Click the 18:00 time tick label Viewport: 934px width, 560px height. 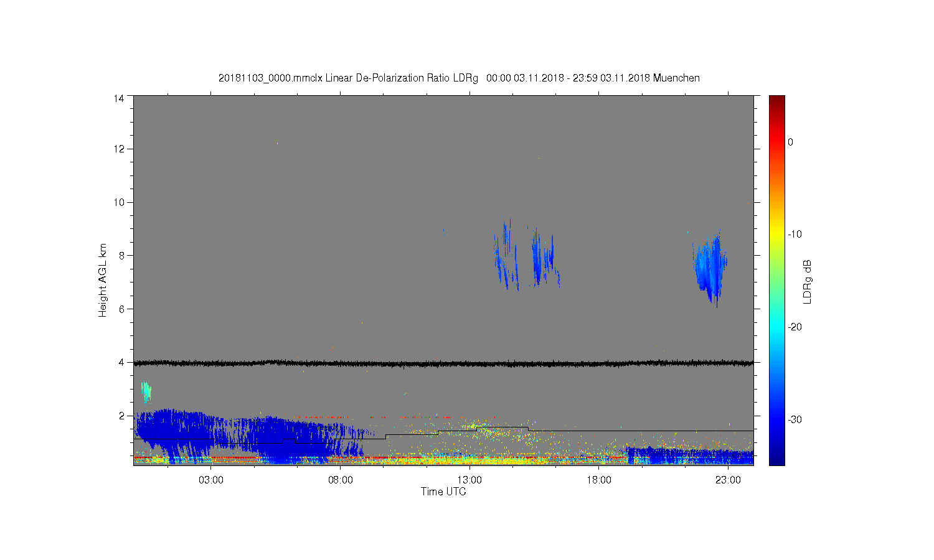click(599, 480)
